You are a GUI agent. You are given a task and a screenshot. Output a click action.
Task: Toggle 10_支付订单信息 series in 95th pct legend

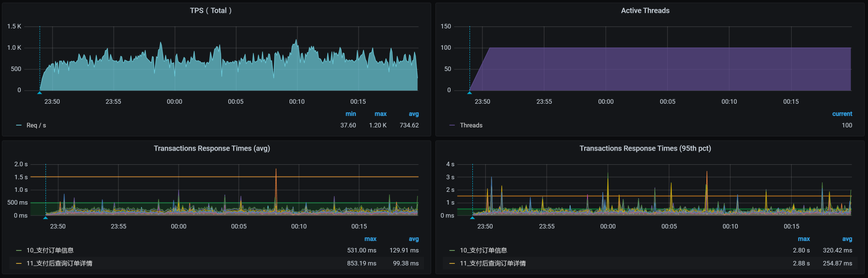[x=483, y=251]
